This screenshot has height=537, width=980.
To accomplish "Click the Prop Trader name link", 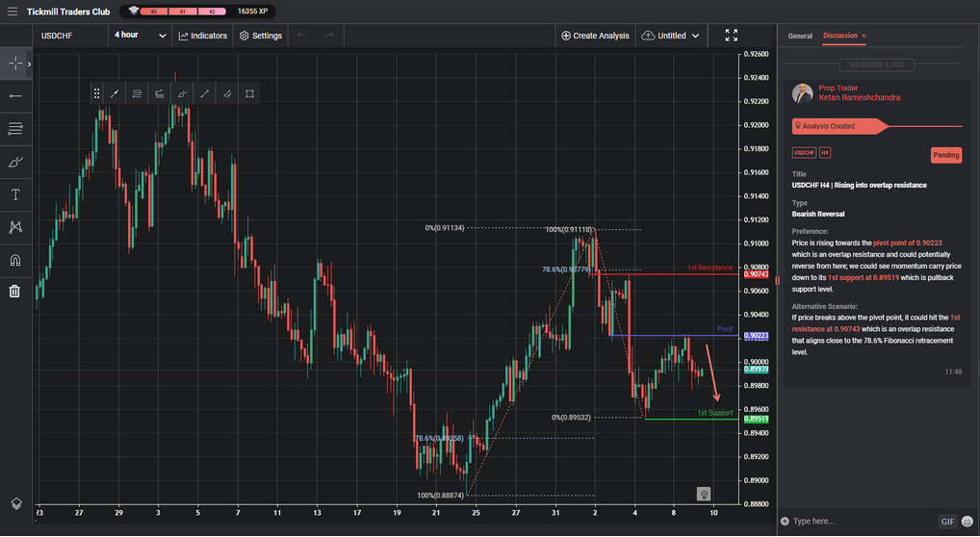I will point(838,89).
